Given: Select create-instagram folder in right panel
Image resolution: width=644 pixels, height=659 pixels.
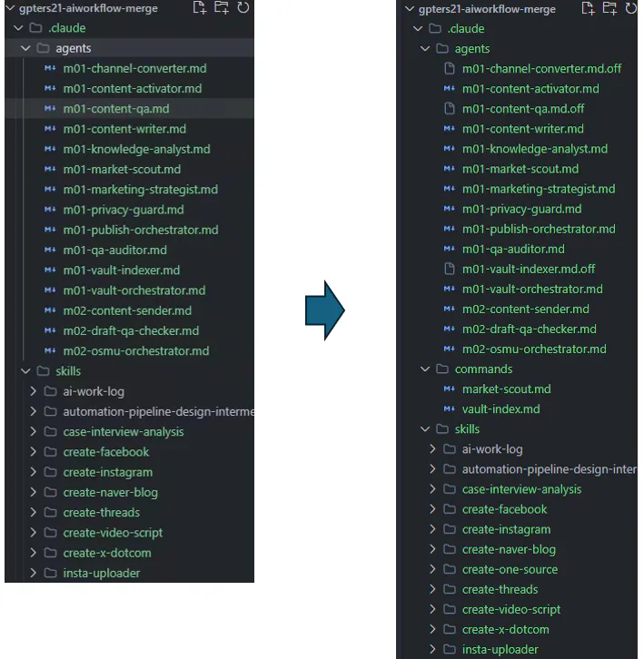Looking at the screenshot, I should [x=507, y=529].
